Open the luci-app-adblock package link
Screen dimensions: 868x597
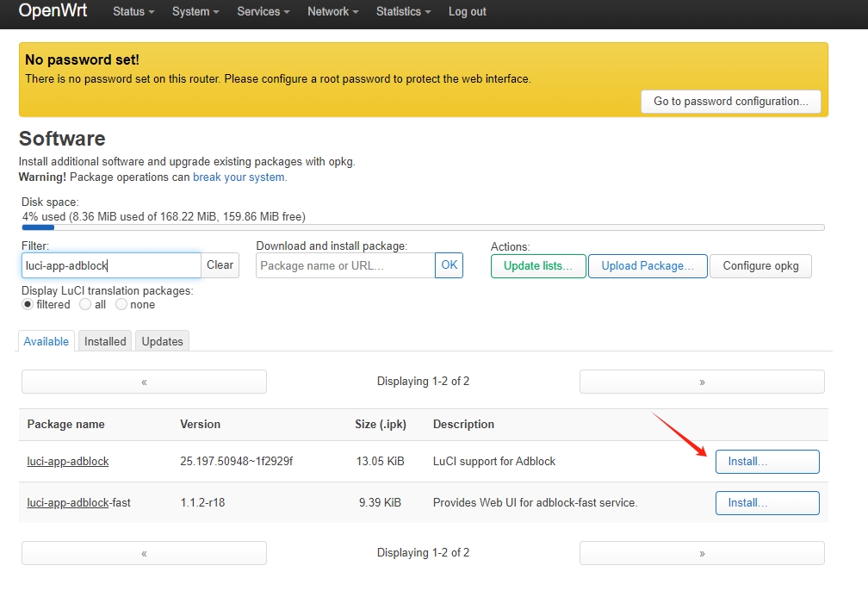pos(68,462)
